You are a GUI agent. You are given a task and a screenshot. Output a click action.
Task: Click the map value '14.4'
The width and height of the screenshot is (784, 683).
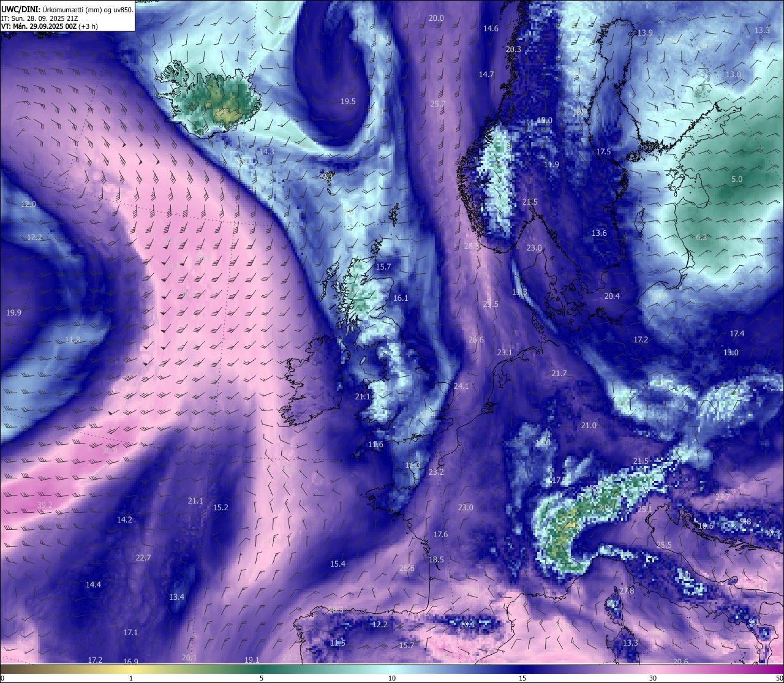point(93,585)
